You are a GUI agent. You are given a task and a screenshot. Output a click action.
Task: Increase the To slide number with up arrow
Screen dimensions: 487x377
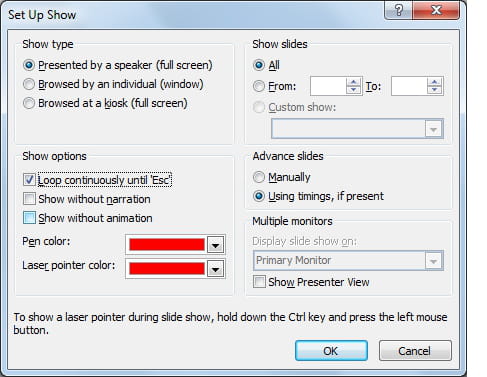tap(434, 82)
